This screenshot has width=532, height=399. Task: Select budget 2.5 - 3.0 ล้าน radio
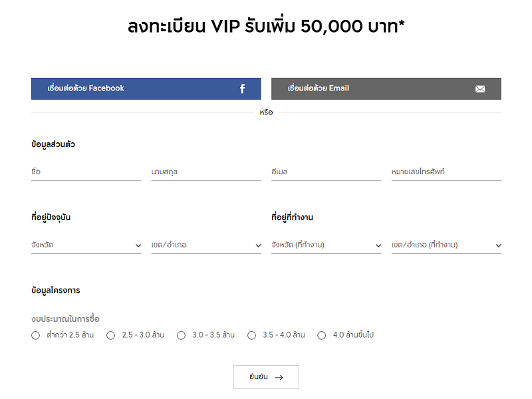pos(110,336)
